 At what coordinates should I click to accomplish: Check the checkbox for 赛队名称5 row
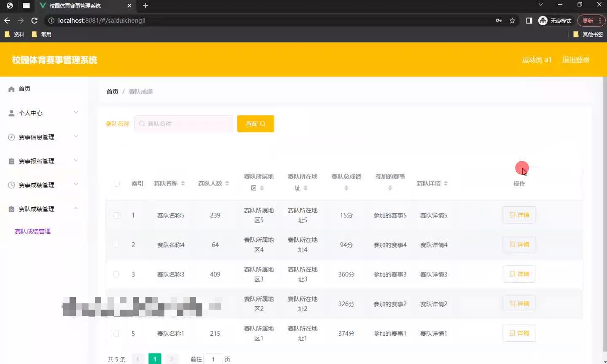[x=116, y=215]
